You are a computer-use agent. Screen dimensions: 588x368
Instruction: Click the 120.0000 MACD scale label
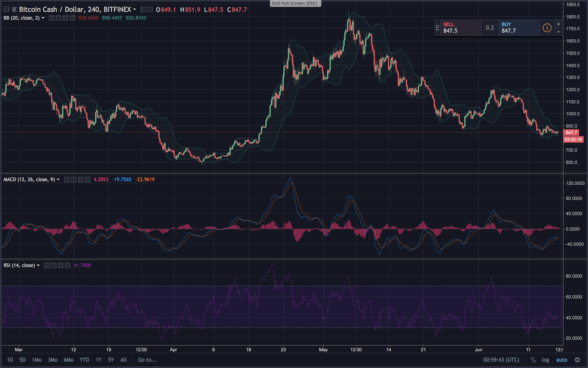click(x=575, y=183)
